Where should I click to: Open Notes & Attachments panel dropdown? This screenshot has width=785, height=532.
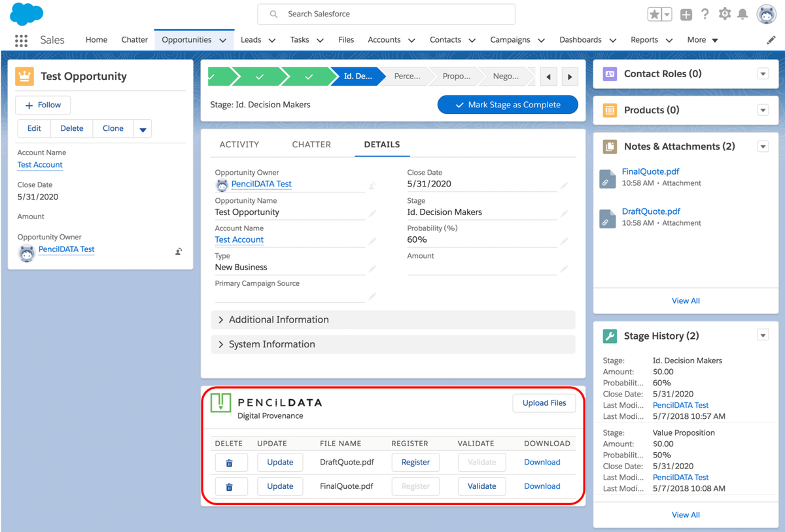[763, 147]
